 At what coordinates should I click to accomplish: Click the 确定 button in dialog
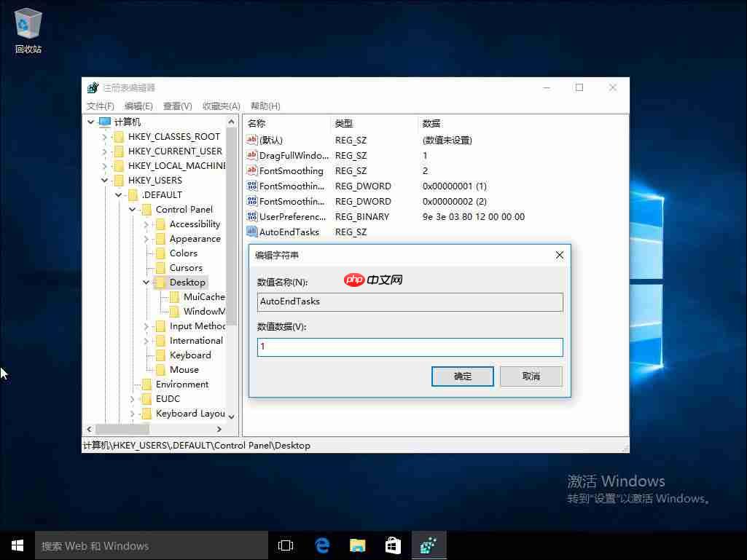[462, 376]
